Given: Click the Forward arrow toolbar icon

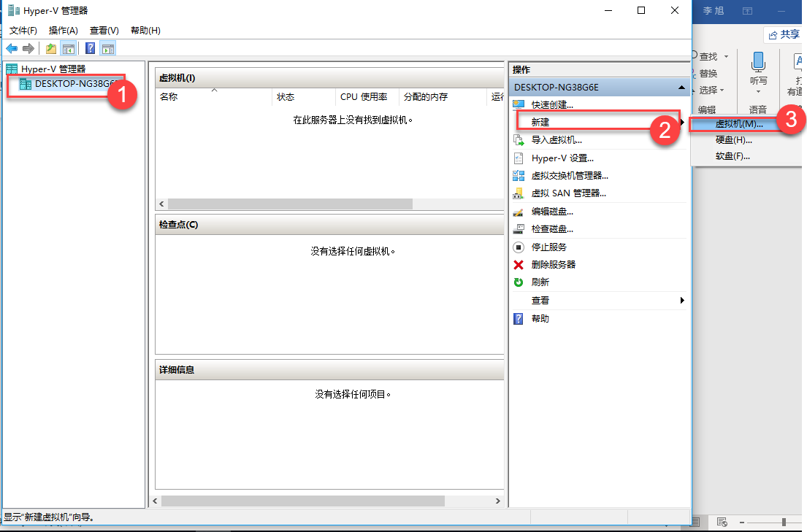Looking at the screenshot, I should [28, 48].
